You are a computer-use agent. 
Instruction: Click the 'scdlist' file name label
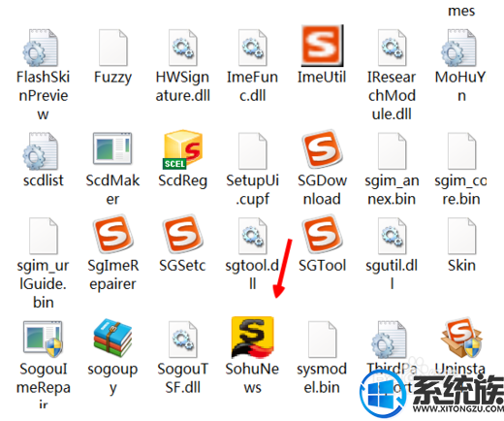tap(43, 180)
